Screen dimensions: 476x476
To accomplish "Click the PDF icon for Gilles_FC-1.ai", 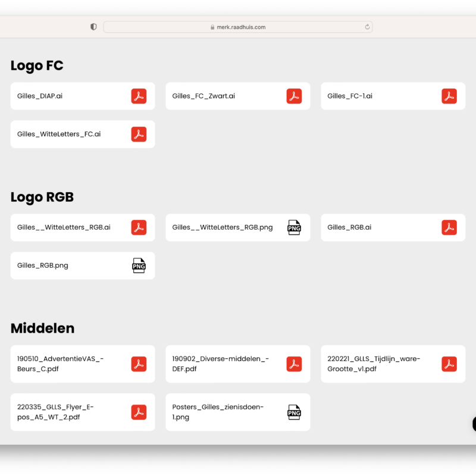I will [449, 96].
